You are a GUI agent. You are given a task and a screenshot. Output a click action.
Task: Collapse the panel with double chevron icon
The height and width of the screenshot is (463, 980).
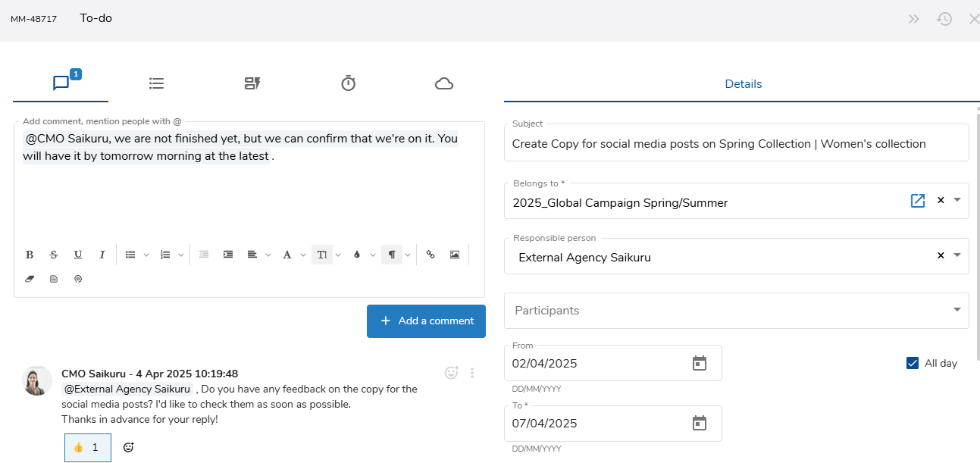tap(914, 19)
